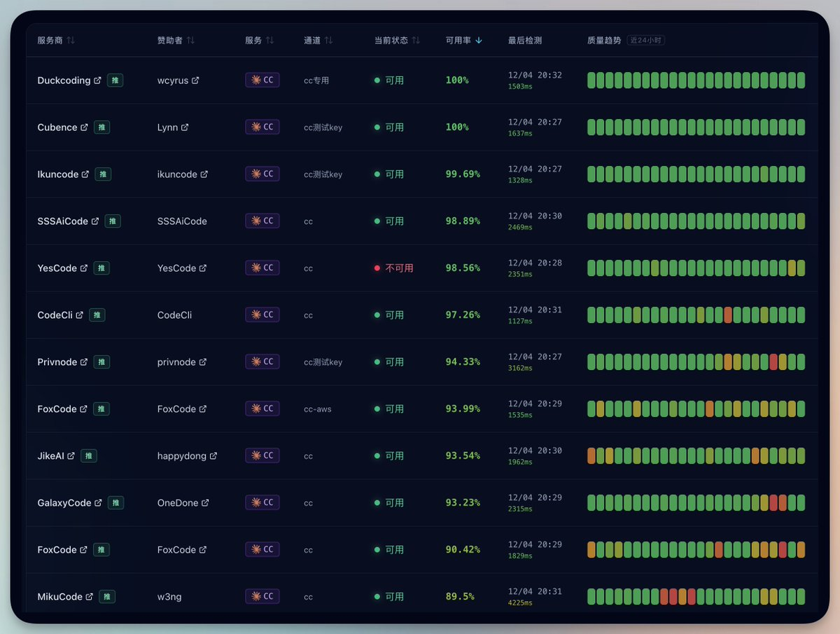
Task: Open the wcyrus sponsor external link icon
Action: pos(195,81)
